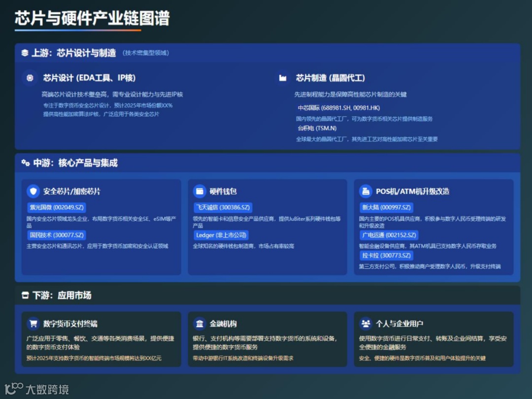Click line 专注于数字货币安全芯片设计，预计2025年市场份额XX%
The width and height of the screenshot is (532, 399).
(x=108, y=105)
